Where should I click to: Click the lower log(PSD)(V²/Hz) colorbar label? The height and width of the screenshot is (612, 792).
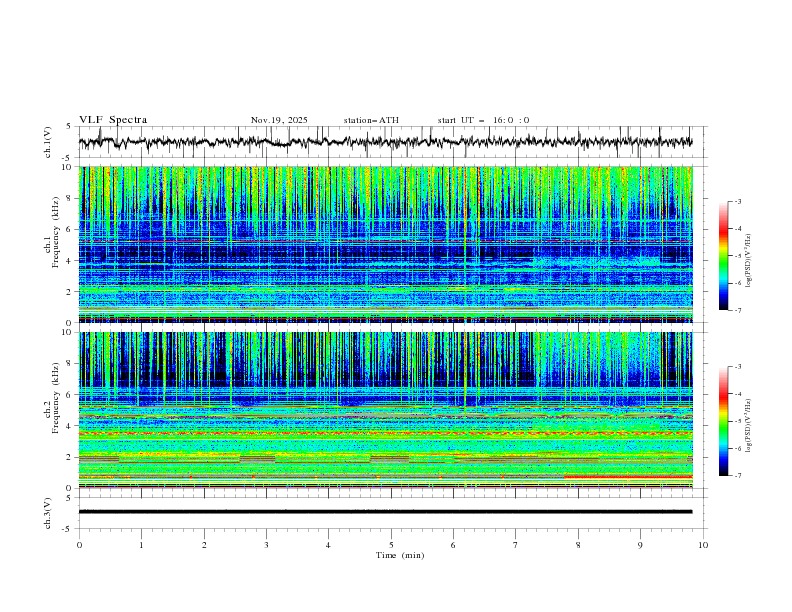click(x=748, y=426)
